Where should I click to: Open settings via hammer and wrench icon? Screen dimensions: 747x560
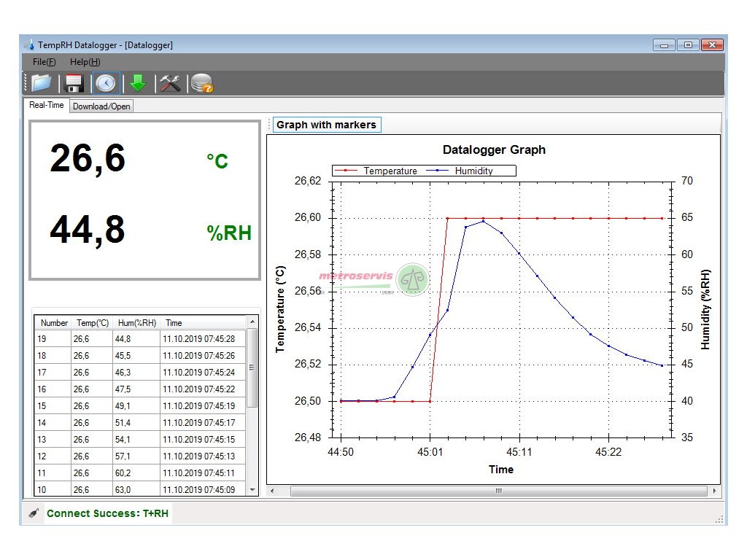[170, 83]
